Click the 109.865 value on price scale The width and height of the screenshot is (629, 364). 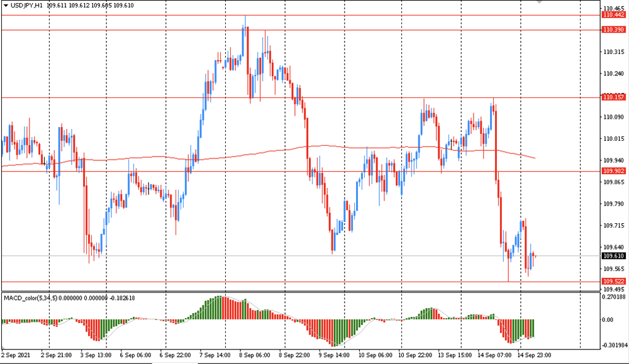coord(614,182)
